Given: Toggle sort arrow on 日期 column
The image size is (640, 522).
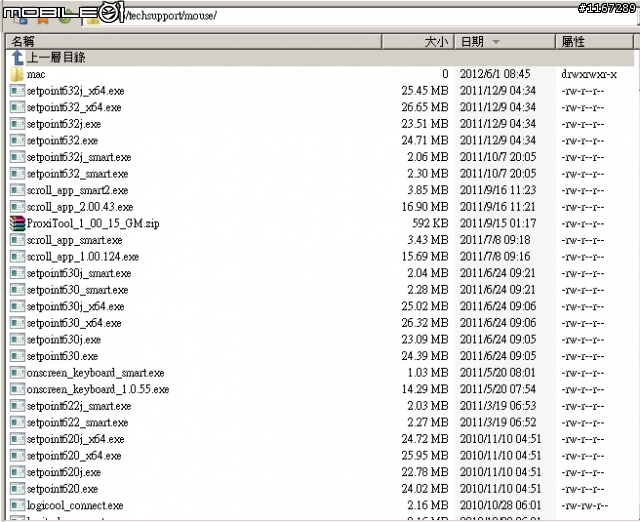Looking at the screenshot, I should tap(496, 42).
